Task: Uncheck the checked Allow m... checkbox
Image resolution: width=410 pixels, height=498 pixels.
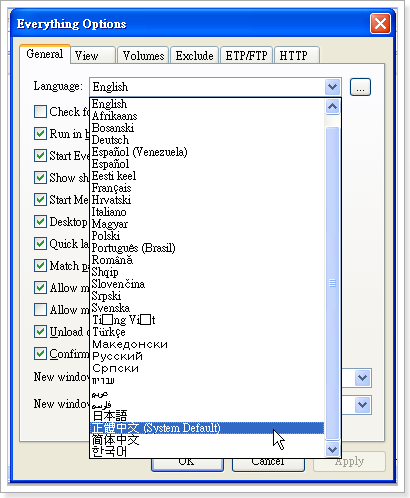Action: (40, 287)
